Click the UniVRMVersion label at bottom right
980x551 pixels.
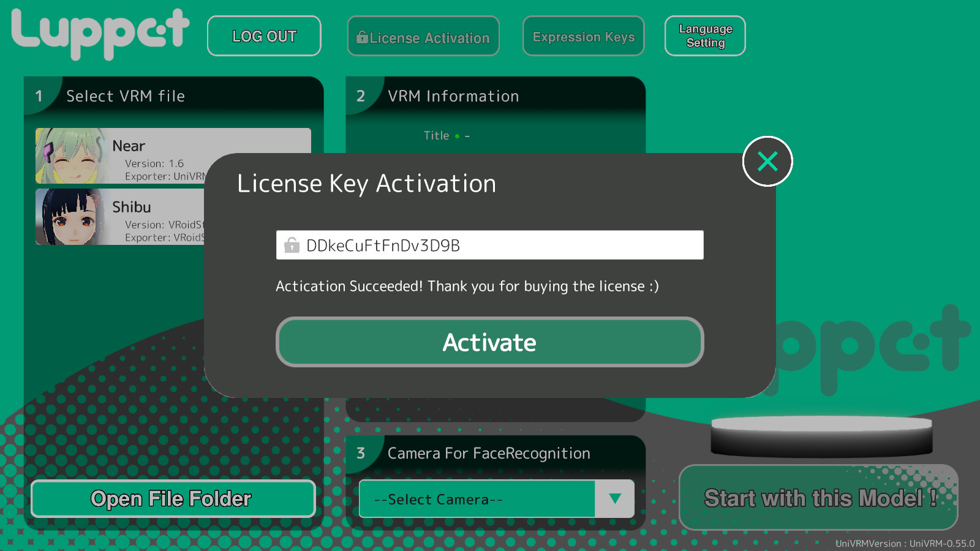tap(905, 543)
